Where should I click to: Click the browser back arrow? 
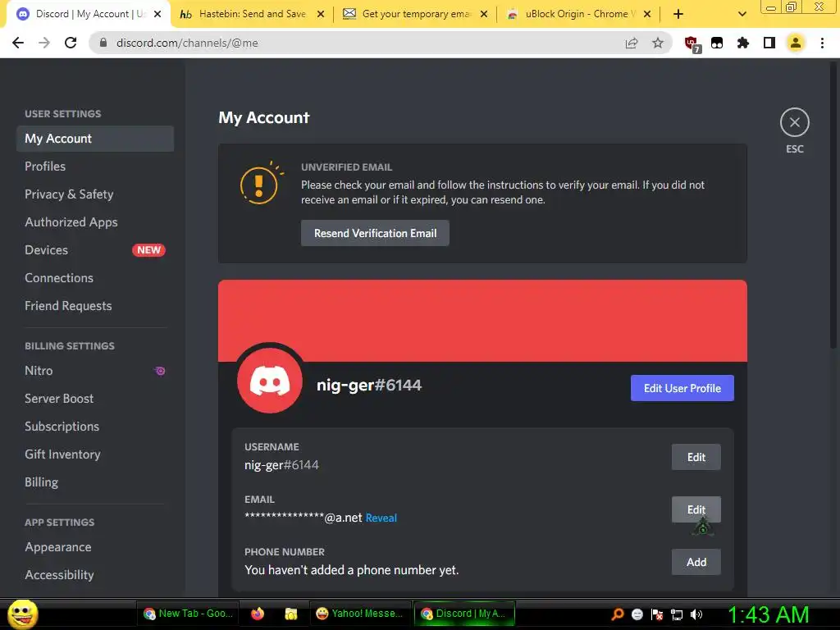tap(18, 43)
